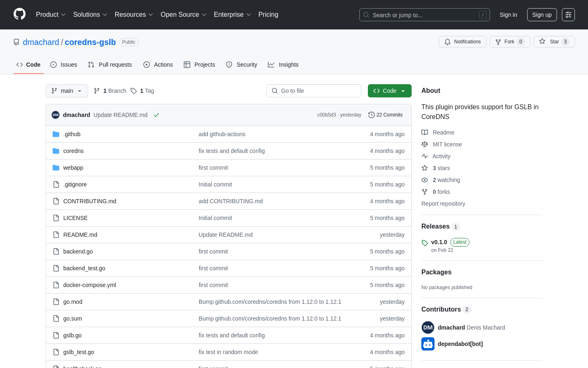The height and width of the screenshot is (368, 588).
Task: Expand the Enterprise menu
Action: (x=232, y=15)
